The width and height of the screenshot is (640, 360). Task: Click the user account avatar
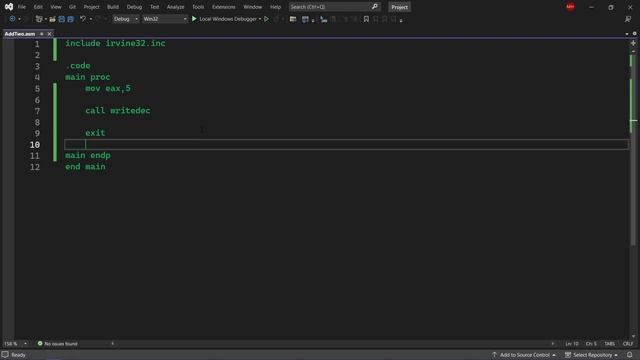click(x=570, y=7)
